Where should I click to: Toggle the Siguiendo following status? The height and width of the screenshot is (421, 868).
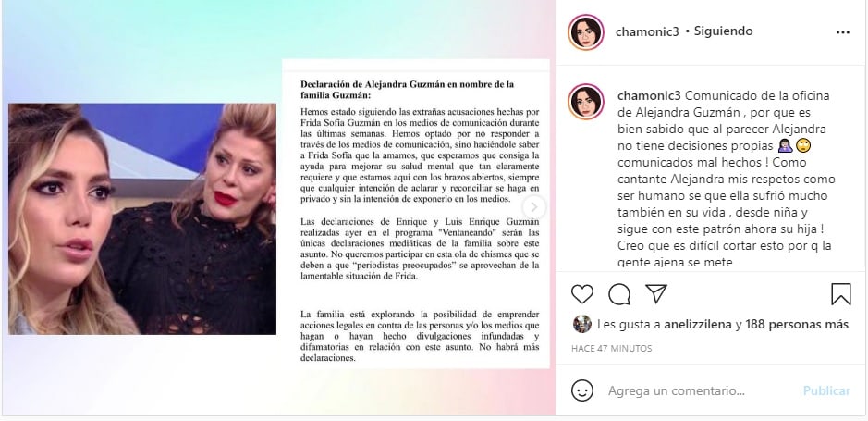[x=724, y=31]
